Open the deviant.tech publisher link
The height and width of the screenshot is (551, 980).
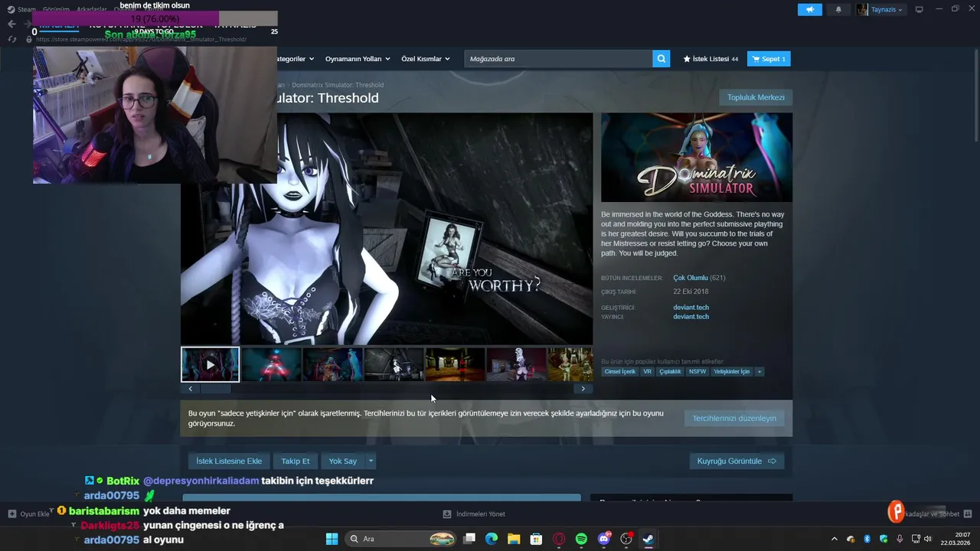click(x=691, y=317)
